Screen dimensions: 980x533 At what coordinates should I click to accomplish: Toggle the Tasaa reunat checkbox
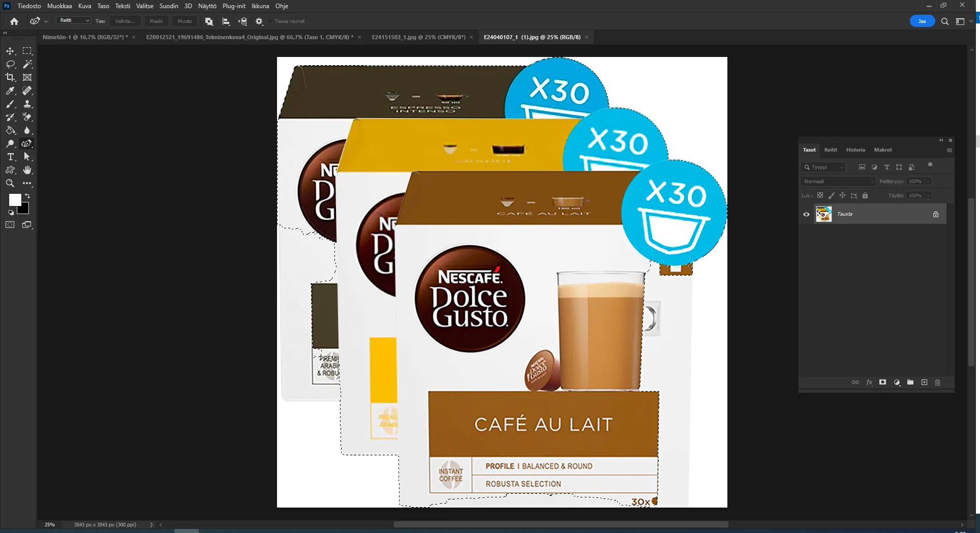tap(270, 21)
